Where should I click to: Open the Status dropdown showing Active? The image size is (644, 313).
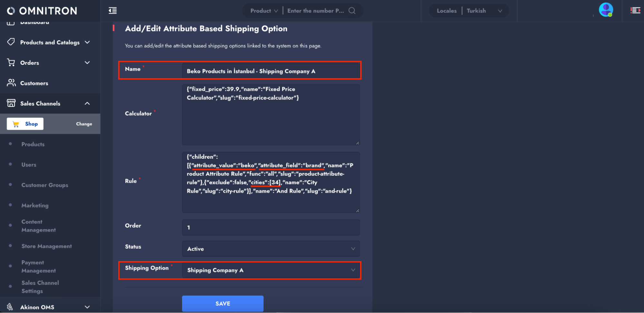[x=271, y=249]
